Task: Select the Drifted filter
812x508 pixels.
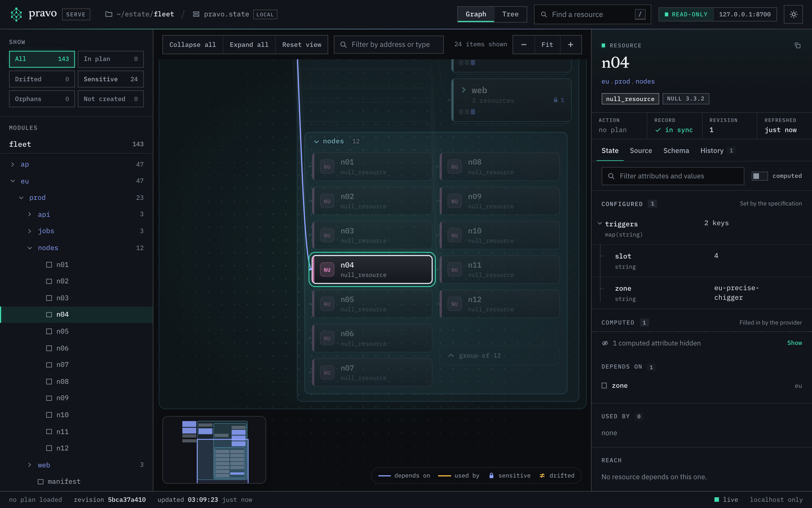Action: click(42, 79)
